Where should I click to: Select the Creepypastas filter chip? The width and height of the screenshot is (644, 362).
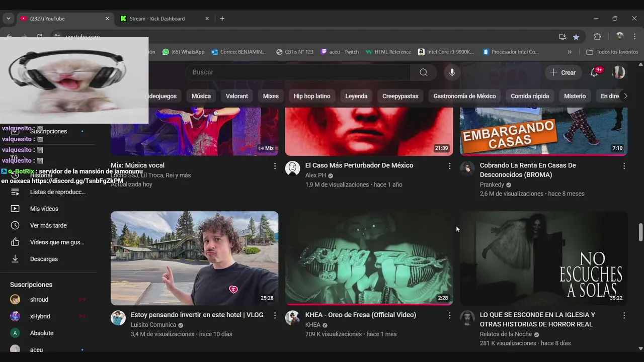400,96
